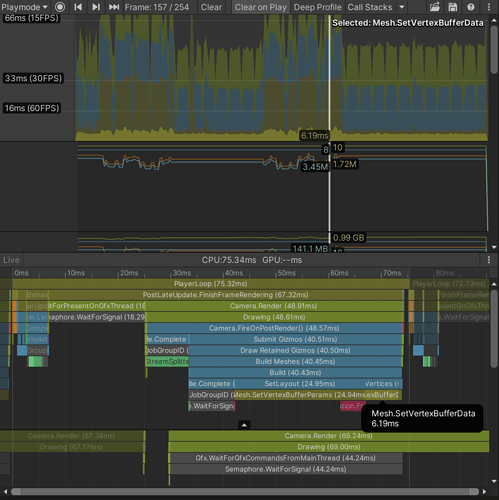Image resolution: width=499 pixels, height=500 pixels.
Task: Click the 66ms (15FPS) chart label
Action: coord(32,18)
